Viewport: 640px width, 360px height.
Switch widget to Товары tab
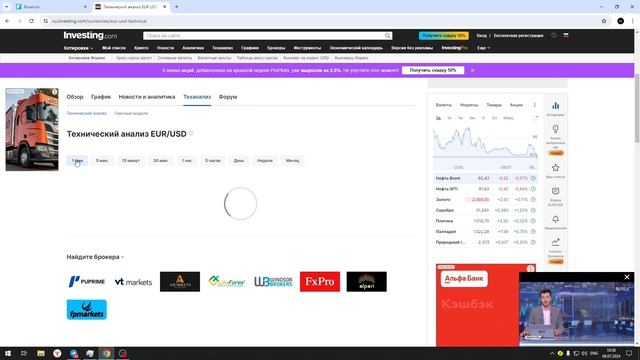point(494,105)
